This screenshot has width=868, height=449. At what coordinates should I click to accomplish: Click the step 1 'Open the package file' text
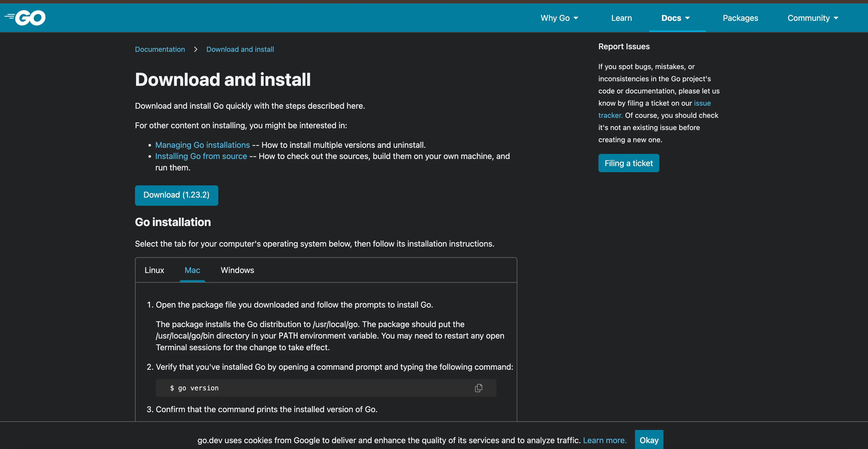tap(294, 305)
